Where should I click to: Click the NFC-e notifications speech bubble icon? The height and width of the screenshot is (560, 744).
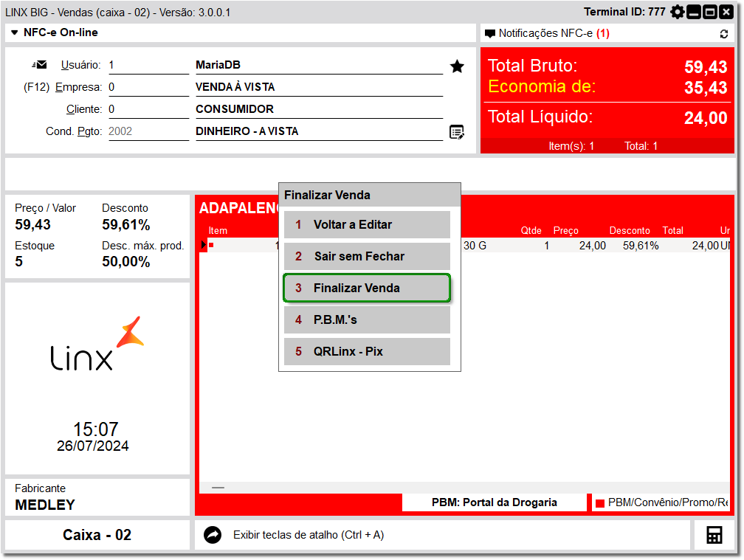(x=489, y=34)
